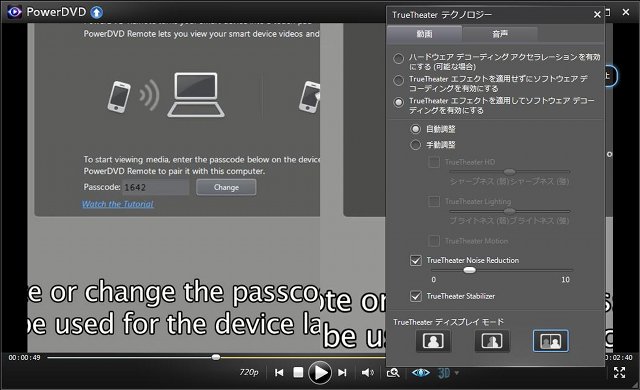Mute the volume speaker icon
640x390 pixels.
367,372
